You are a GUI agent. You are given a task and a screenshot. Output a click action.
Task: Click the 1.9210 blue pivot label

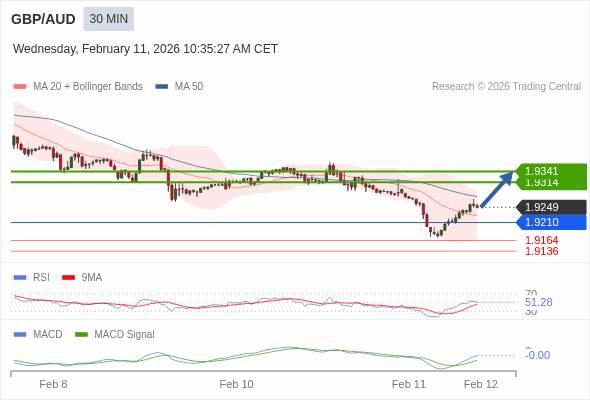(x=551, y=222)
